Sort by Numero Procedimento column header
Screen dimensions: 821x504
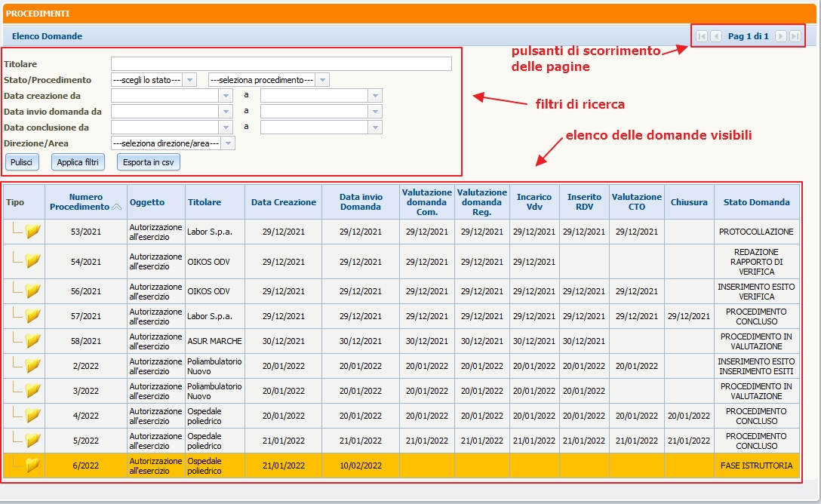tap(85, 202)
